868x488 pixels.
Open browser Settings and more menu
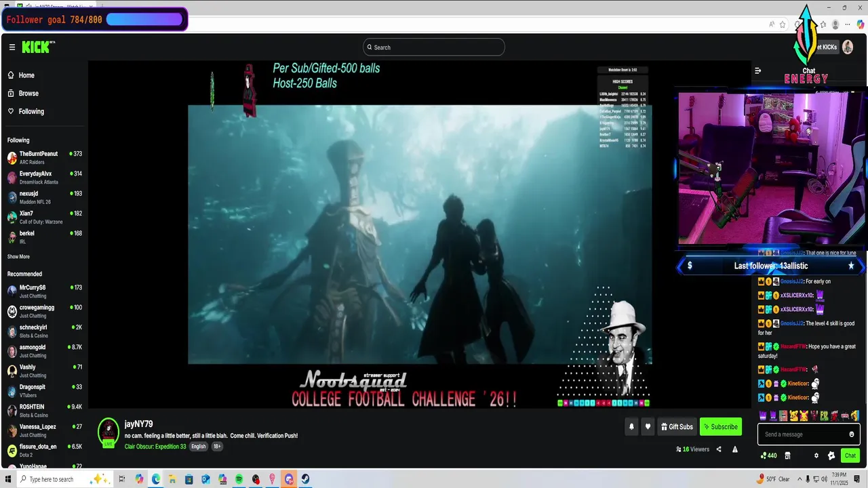tap(848, 24)
